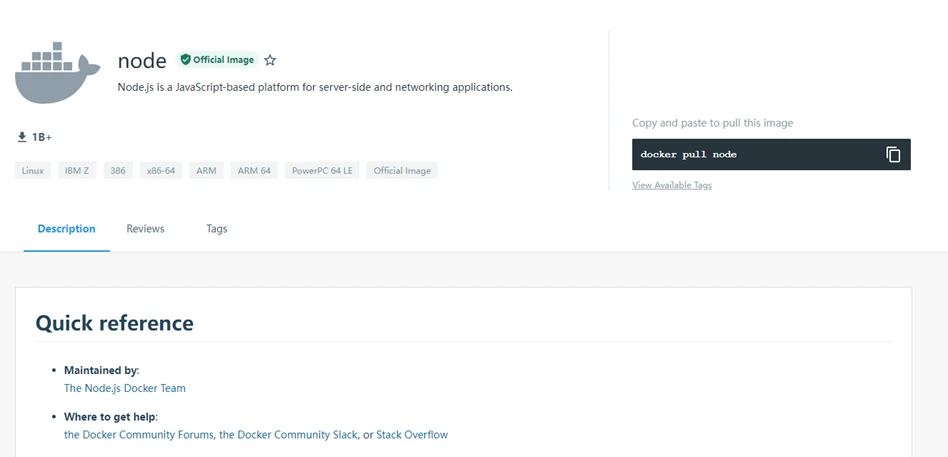The height and width of the screenshot is (457, 948).
Task: Click the PowerPC 64 LE tag
Action: pos(322,171)
